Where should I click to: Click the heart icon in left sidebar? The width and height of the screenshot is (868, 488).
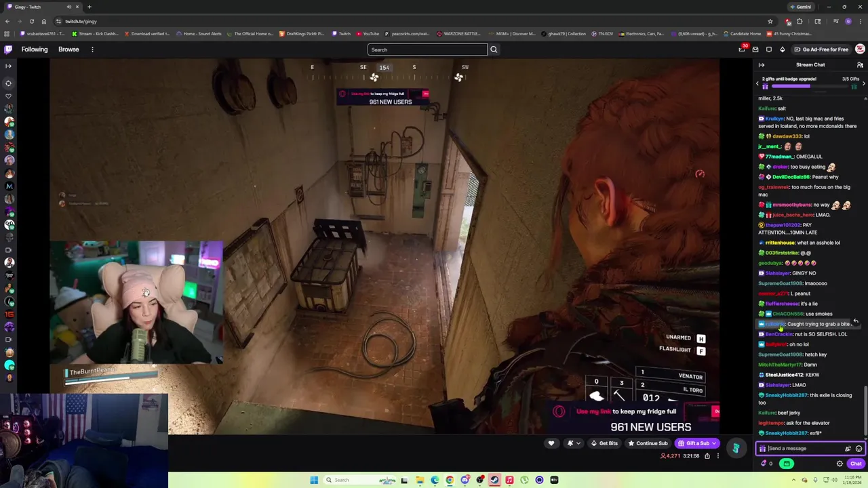click(x=8, y=96)
